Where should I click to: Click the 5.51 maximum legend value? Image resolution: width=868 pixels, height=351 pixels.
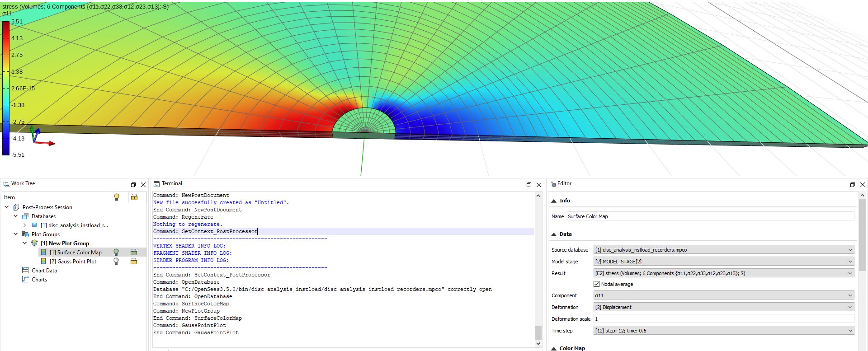point(17,22)
